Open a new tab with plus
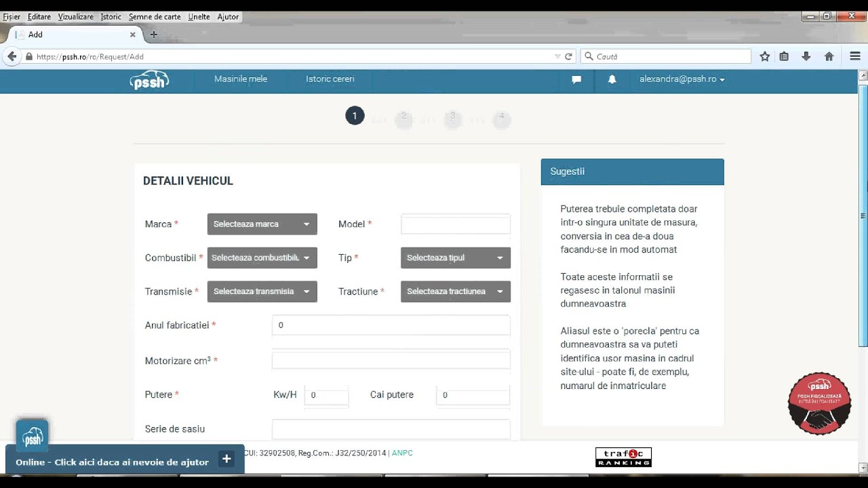 pos(154,35)
